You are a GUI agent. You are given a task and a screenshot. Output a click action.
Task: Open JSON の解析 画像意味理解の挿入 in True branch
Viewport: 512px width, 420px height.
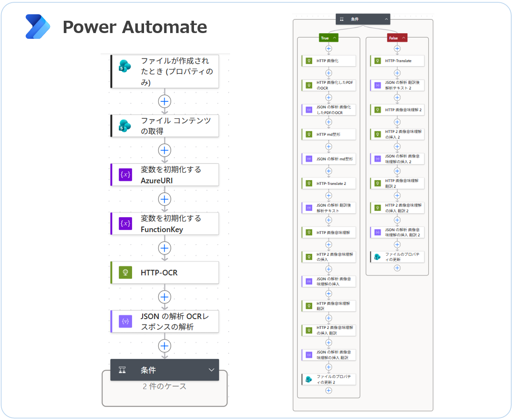coord(329,281)
